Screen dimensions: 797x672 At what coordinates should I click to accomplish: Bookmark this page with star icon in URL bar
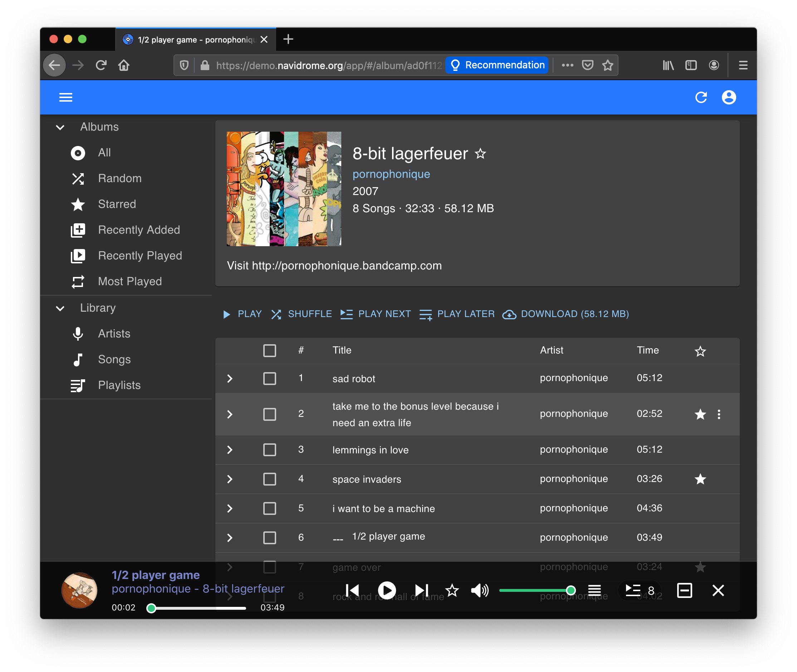tap(607, 65)
